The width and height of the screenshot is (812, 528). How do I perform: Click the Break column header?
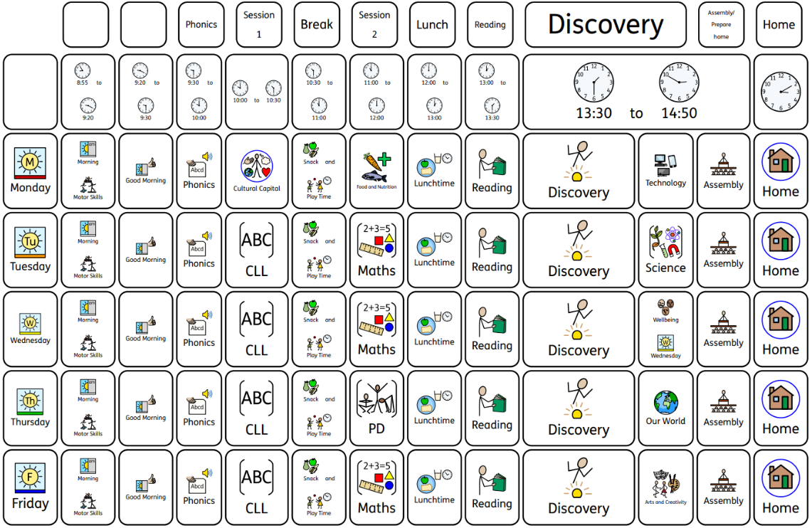317,25
